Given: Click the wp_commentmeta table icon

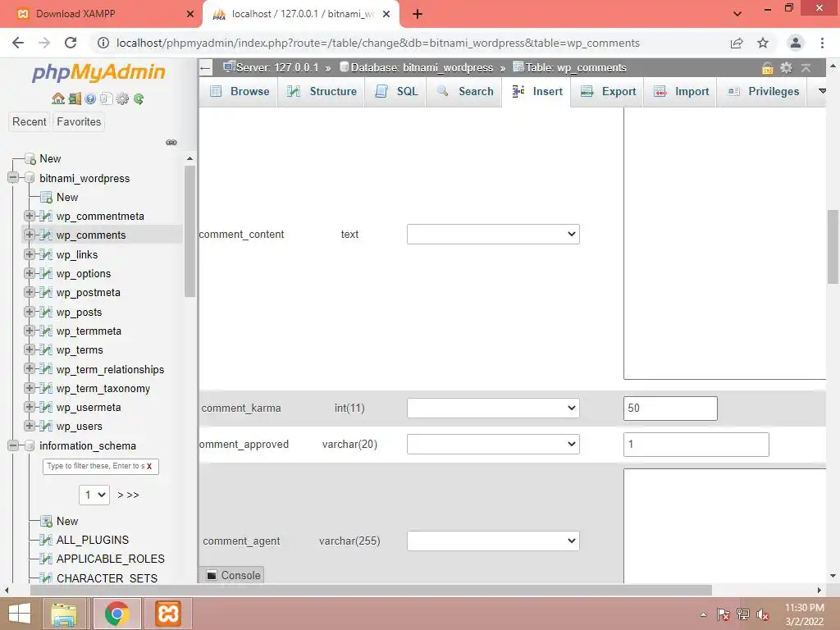Looking at the screenshot, I should 47,216.
